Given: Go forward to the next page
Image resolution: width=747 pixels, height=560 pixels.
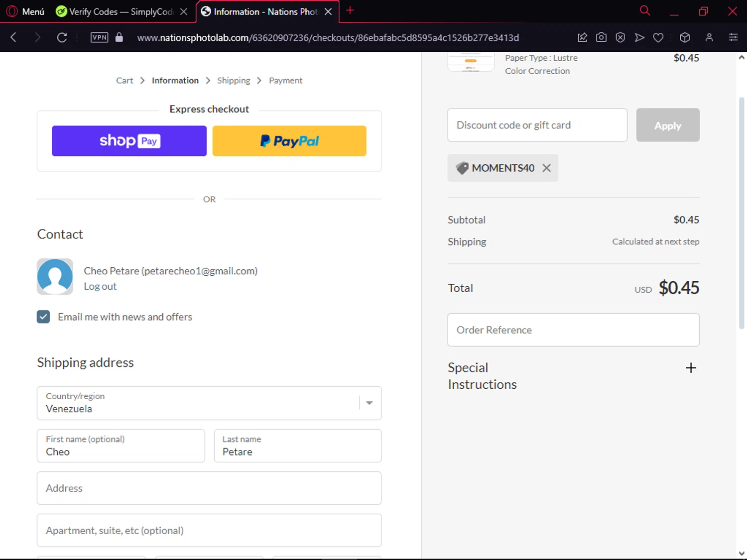Looking at the screenshot, I should 37,37.
